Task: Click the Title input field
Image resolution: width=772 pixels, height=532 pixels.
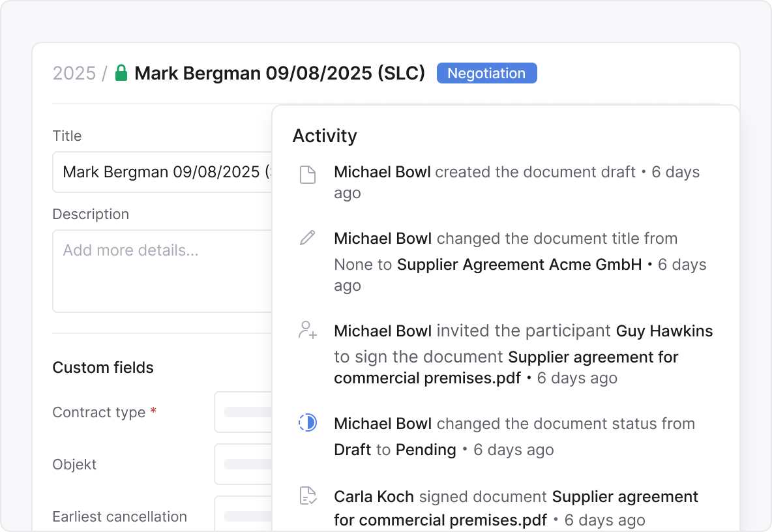Action: (162, 172)
